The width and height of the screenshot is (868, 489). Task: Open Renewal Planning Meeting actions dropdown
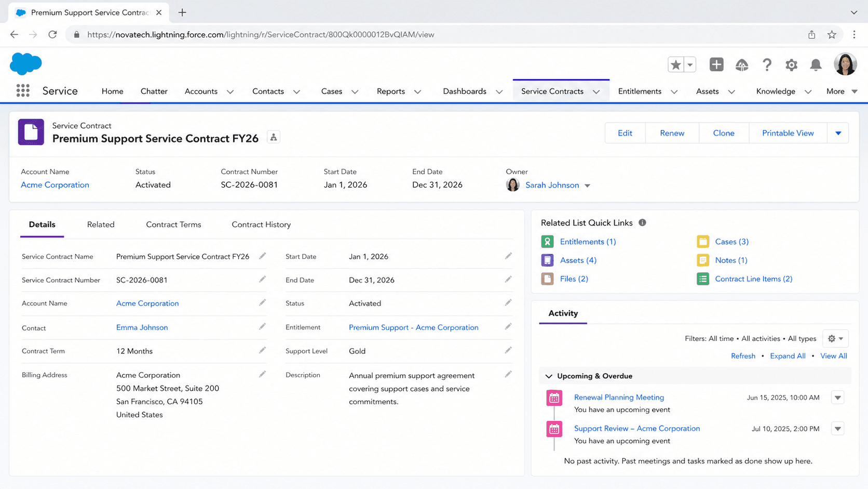(x=837, y=398)
